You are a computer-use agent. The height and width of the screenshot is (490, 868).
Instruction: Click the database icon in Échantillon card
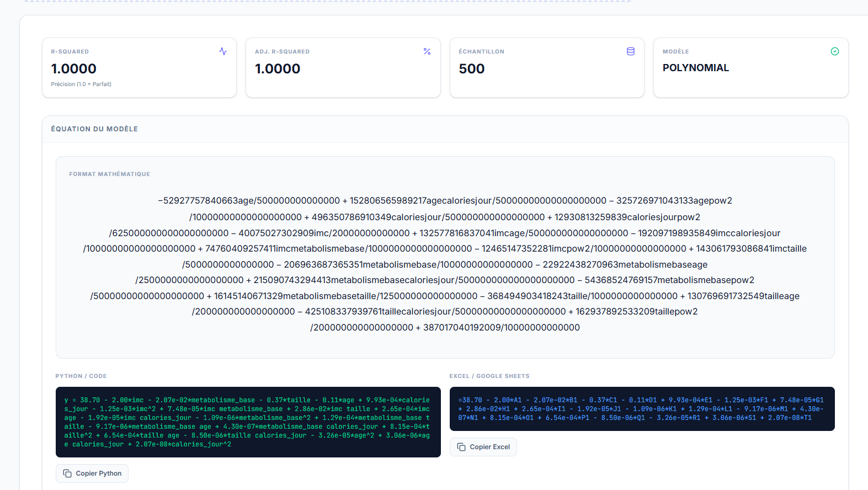pos(631,51)
